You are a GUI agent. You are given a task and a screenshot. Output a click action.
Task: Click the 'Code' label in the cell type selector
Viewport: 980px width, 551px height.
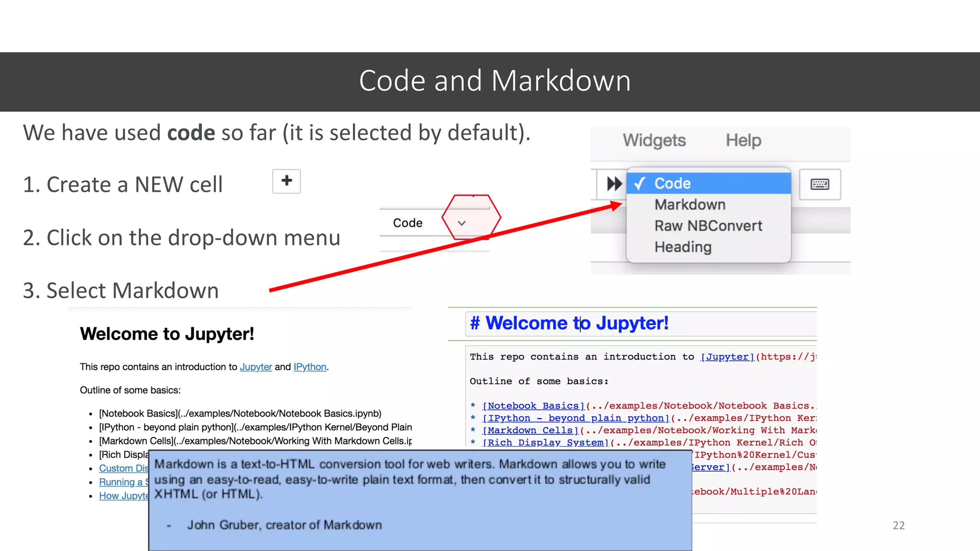pyautogui.click(x=408, y=223)
